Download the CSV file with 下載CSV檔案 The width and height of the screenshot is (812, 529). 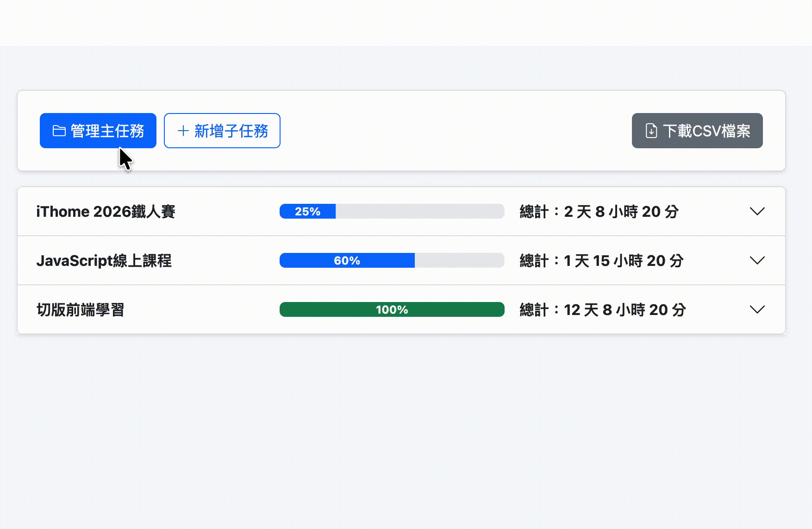(x=697, y=131)
